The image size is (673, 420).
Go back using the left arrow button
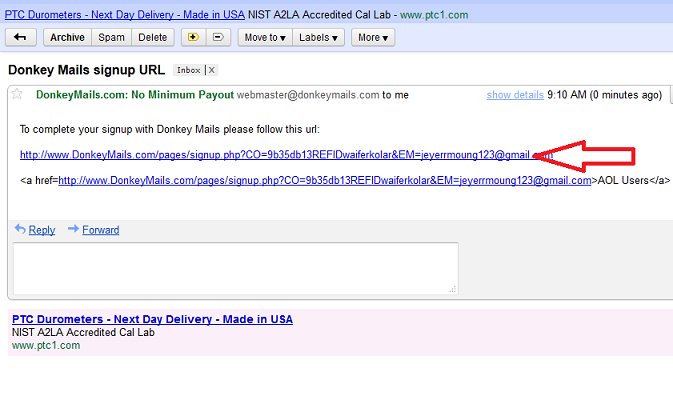pos(21,37)
